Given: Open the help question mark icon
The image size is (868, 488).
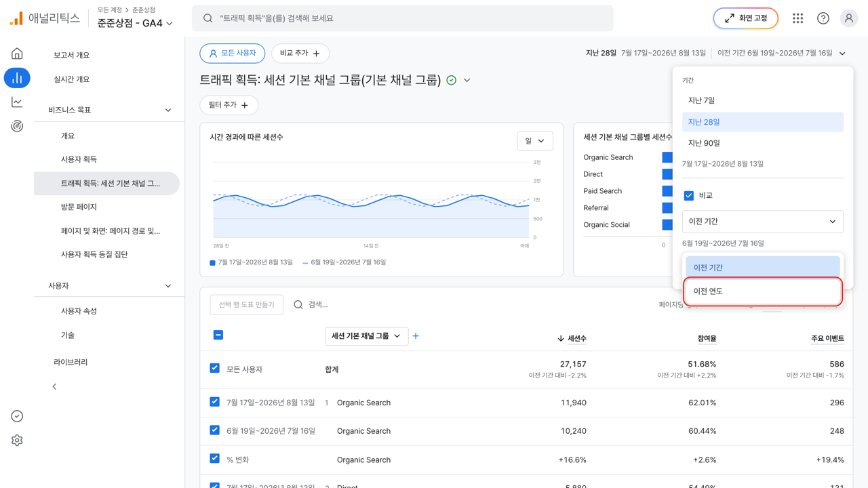Looking at the screenshot, I should [823, 18].
